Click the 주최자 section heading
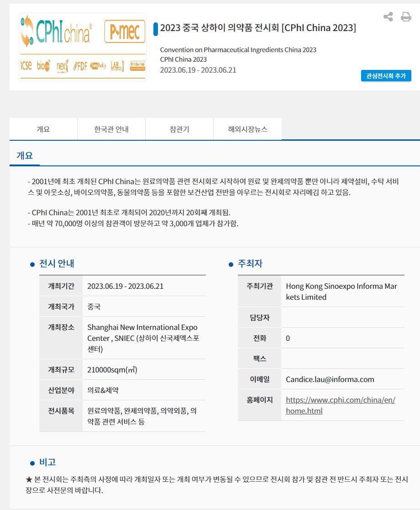This screenshot has width=420, height=510. coord(250,264)
